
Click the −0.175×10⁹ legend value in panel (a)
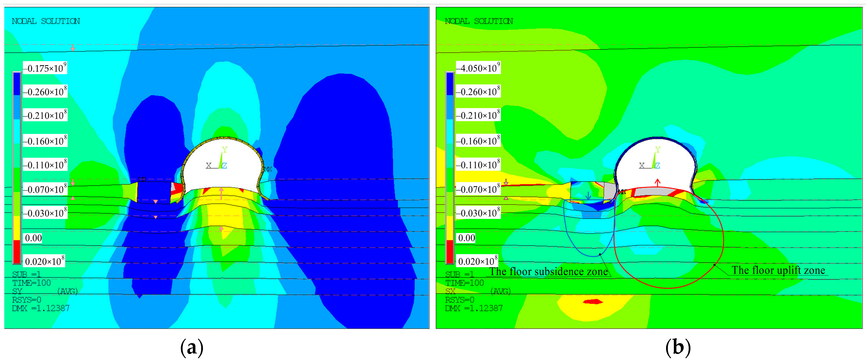[45, 68]
